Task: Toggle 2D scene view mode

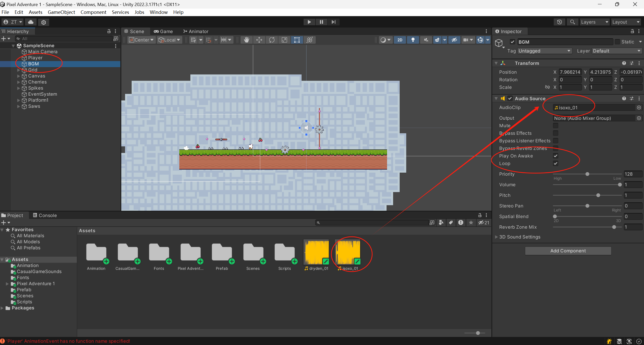Action: point(400,40)
